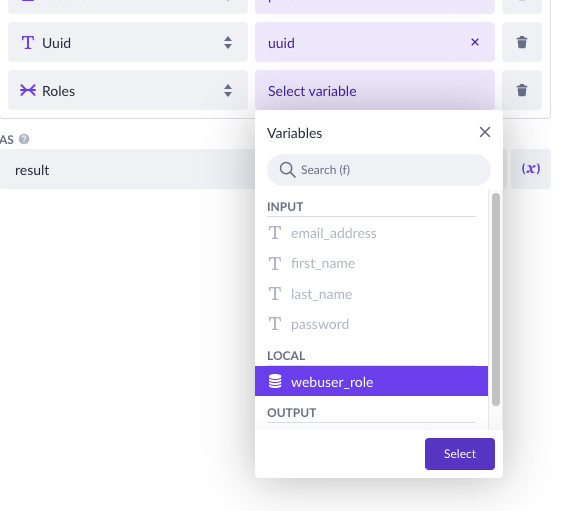This screenshot has height=511, width=566.
Task: Open the variable picker (x) button
Action: [x=531, y=169]
